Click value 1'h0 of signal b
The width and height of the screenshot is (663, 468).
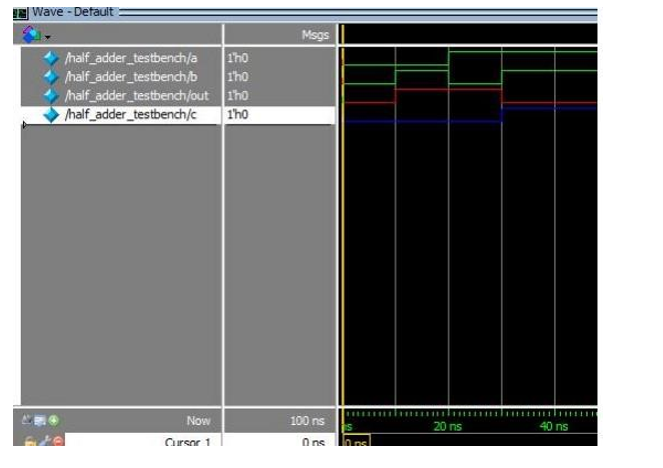point(238,77)
